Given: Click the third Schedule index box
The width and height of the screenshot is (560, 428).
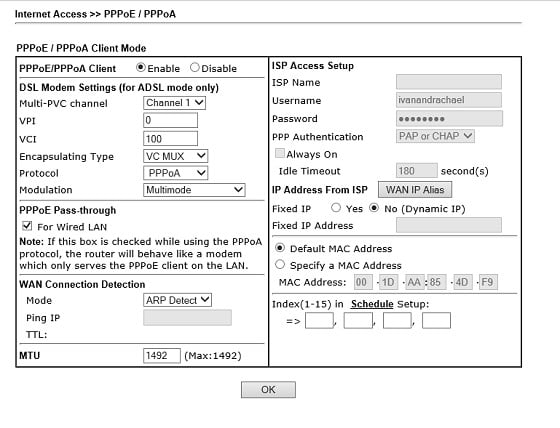Looking at the screenshot, I should pyautogui.click(x=397, y=320).
